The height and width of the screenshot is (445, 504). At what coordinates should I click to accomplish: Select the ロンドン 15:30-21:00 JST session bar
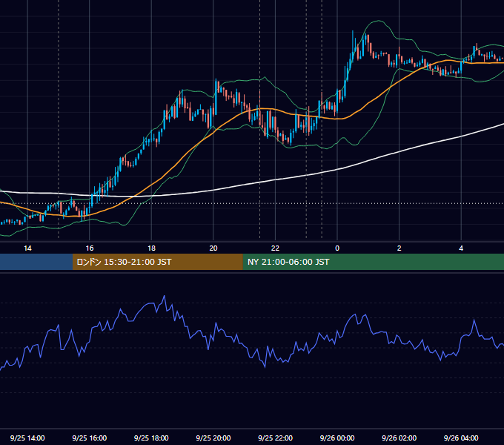click(157, 262)
